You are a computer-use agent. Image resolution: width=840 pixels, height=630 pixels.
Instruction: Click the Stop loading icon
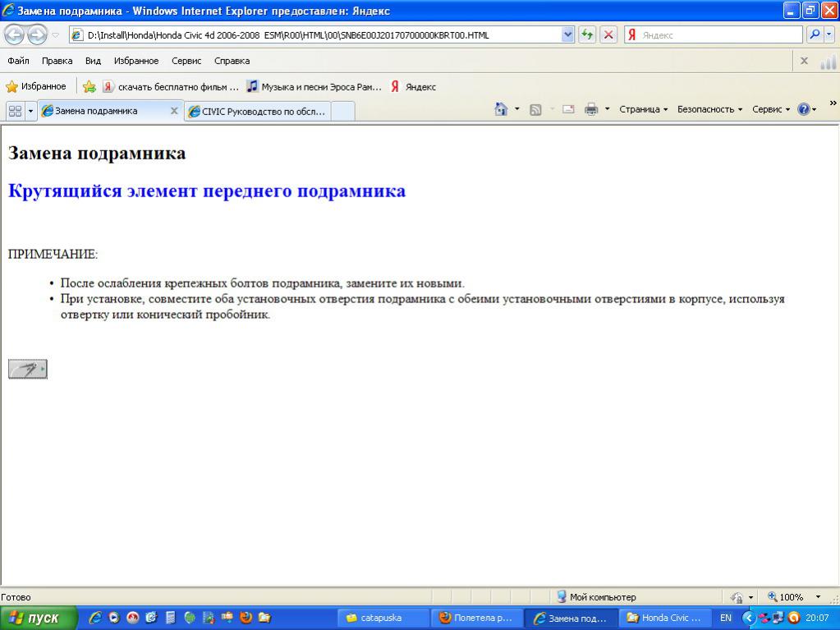click(x=608, y=34)
